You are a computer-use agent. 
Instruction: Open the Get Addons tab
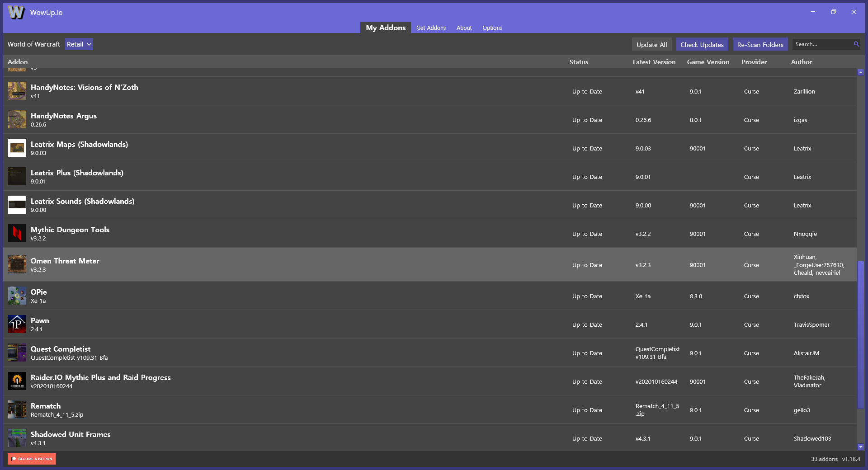tap(431, 28)
